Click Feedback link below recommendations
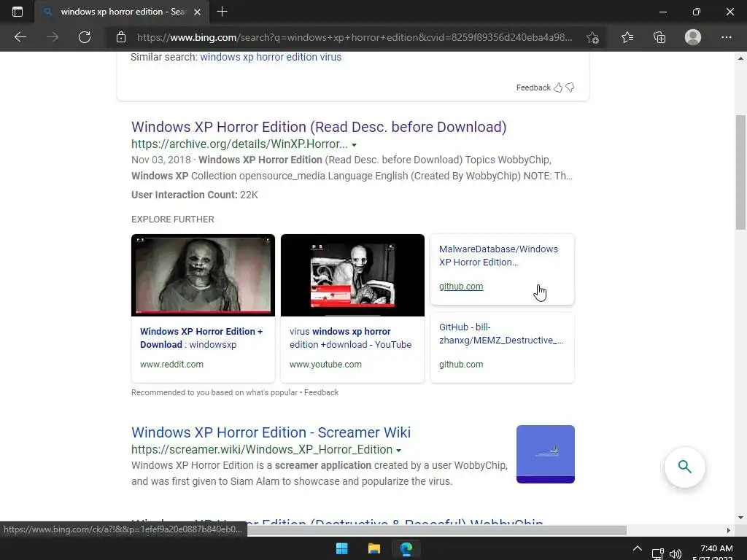The image size is (747, 560). [x=321, y=393]
